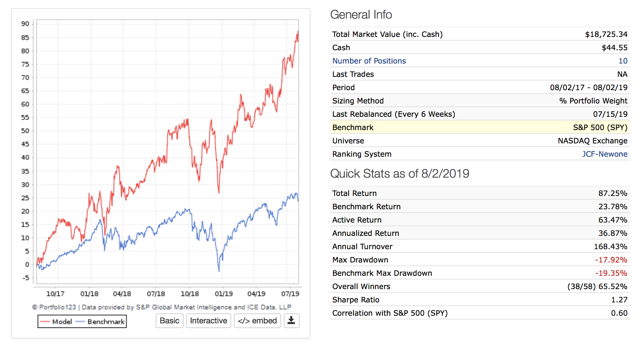
Task: Click the Quick Stats as of 8/2/2019 heading
Action: coord(400,174)
